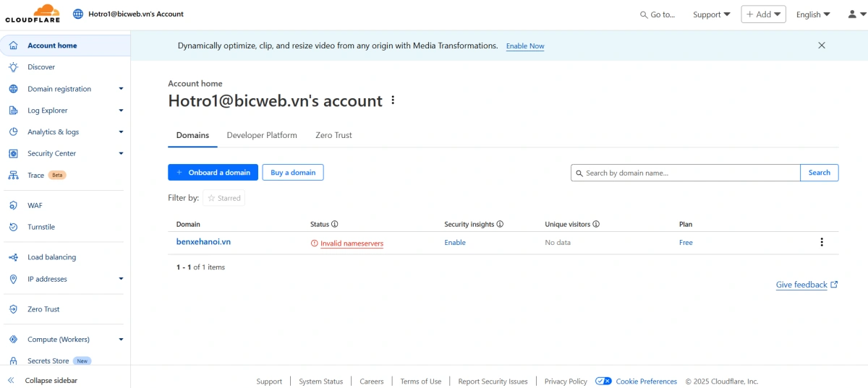Image resolution: width=868 pixels, height=388 pixels.
Task: Click the Discover lightbulb icon
Action: (13, 67)
